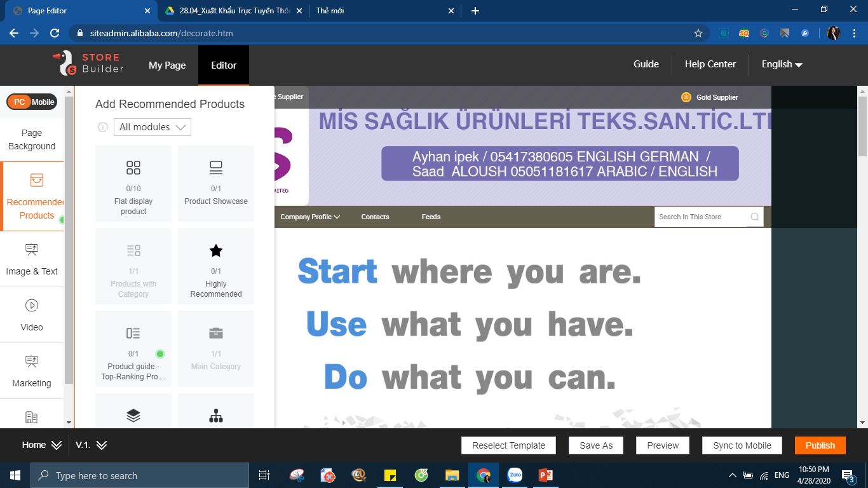Click the Main Category briefcase module
Screen dimensions: 868x488
click(x=216, y=349)
